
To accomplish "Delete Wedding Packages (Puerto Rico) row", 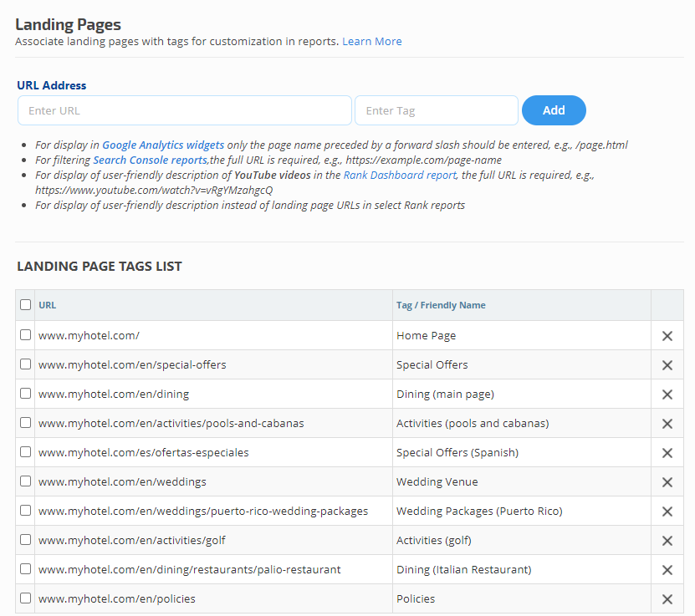I will (667, 512).
